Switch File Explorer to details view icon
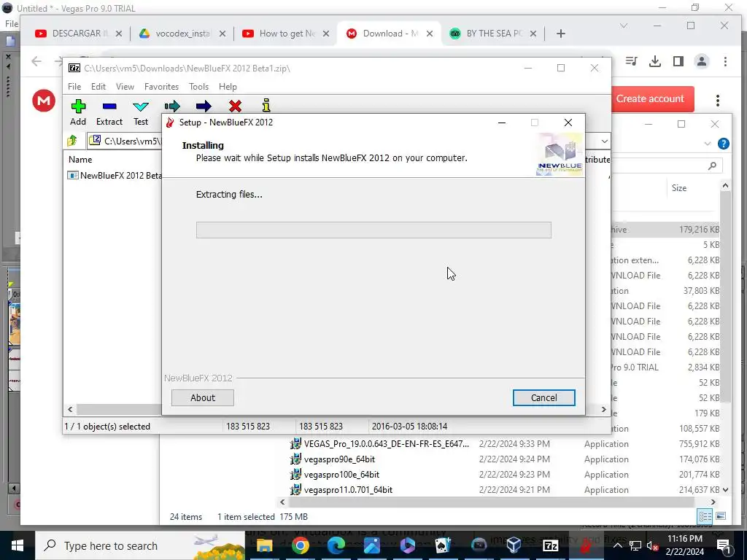The height and width of the screenshot is (560, 747). coord(705,516)
